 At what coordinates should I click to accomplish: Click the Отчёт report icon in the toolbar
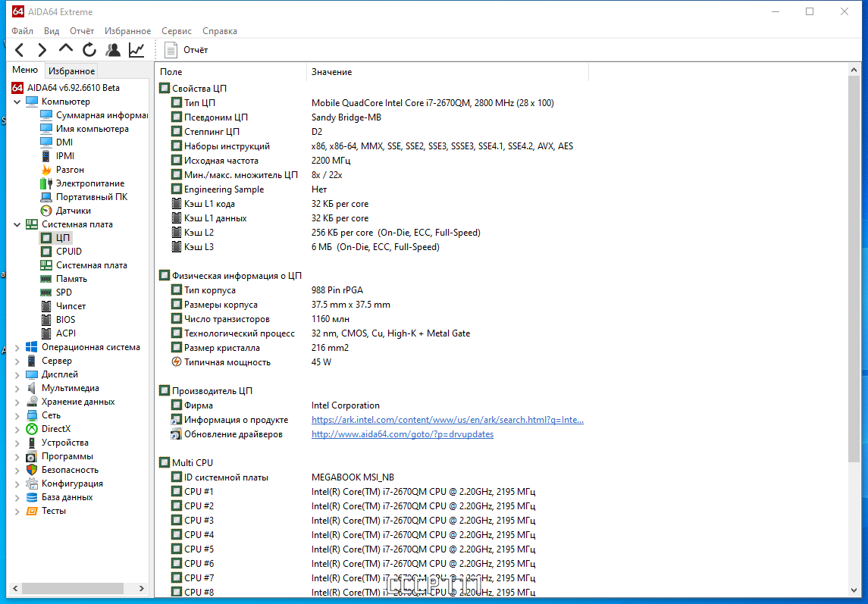(171, 50)
